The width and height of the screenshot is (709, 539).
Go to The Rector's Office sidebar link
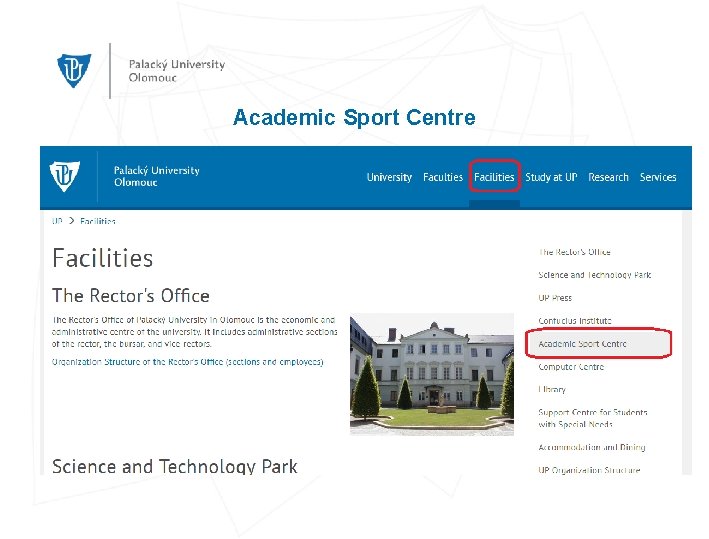pos(574,252)
